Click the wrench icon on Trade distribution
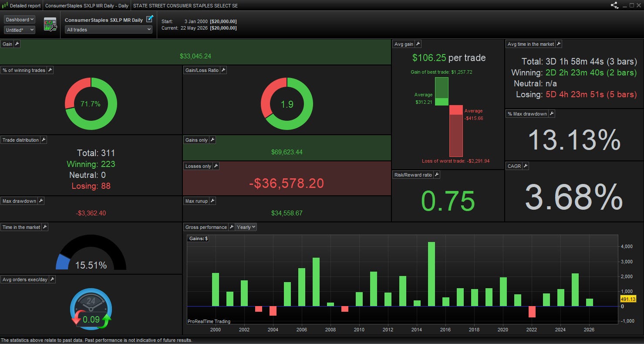 [x=44, y=140]
